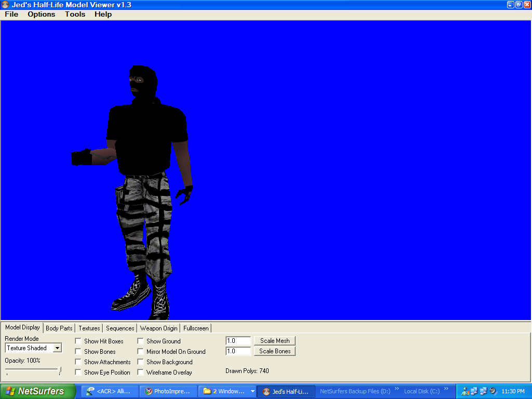Open Local Disk (C:) taskbar toolbar

pyautogui.click(x=422, y=391)
